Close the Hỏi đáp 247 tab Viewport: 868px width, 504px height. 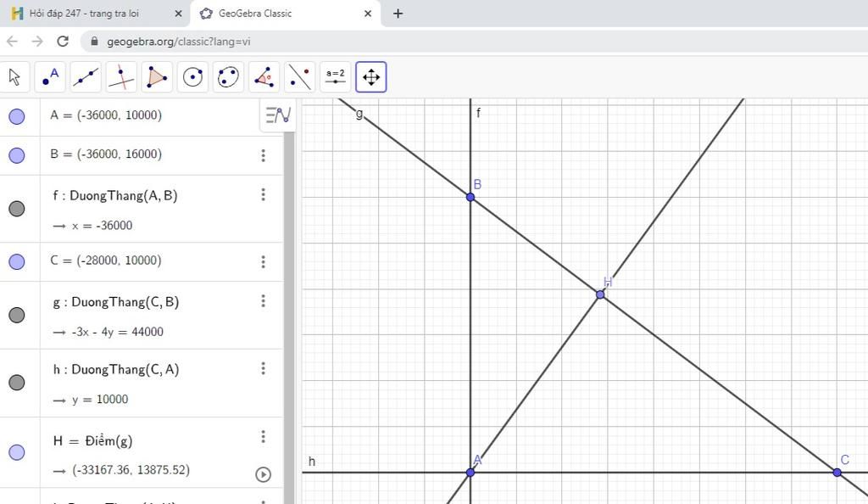point(178,14)
